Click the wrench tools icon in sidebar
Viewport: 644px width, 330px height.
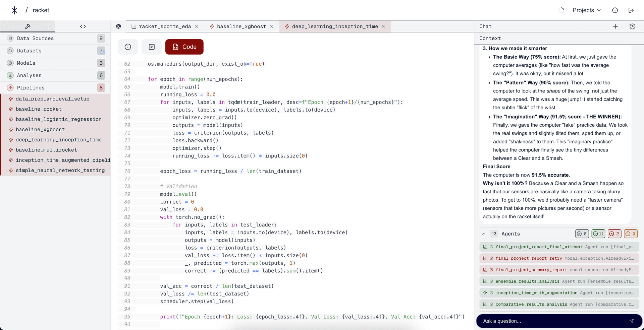tap(28, 26)
